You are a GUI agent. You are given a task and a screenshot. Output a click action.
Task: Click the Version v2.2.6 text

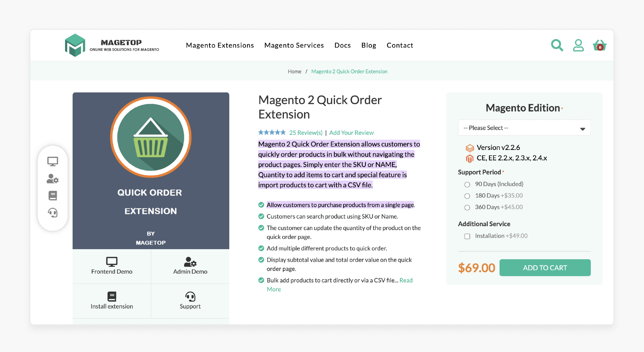[x=498, y=148]
